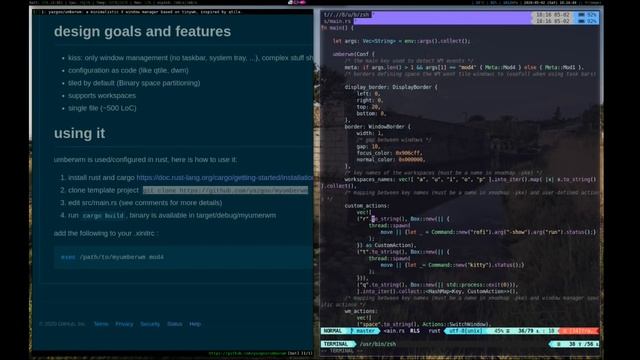The image size is (640, 360).
Task: Follow the rust-lang cargo installation link
Action: click(224, 178)
